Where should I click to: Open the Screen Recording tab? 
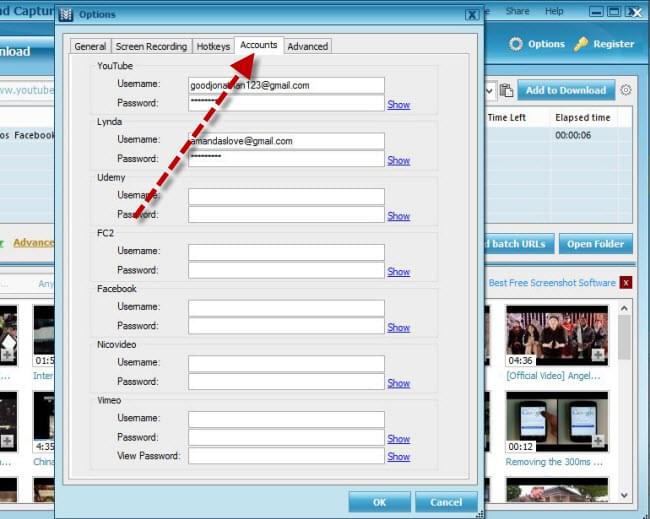point(151,46)
